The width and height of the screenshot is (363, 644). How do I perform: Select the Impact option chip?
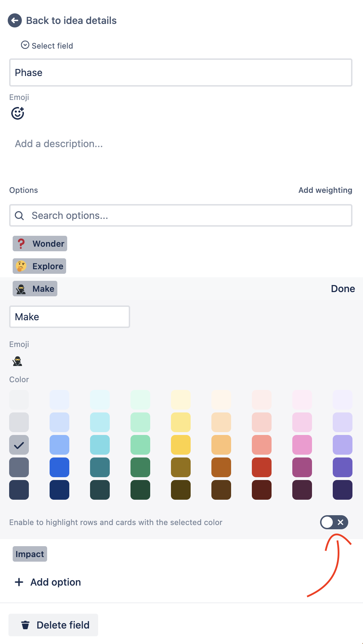tap(30, 554)
